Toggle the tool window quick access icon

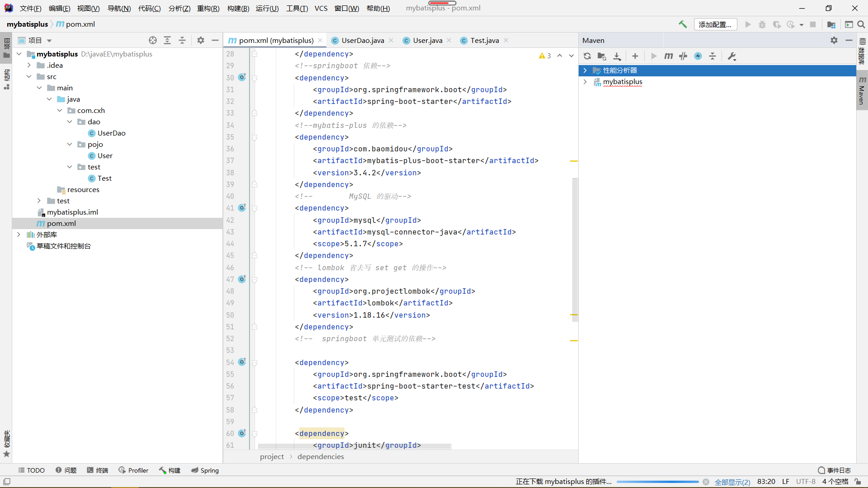click(x=7, y=482)
